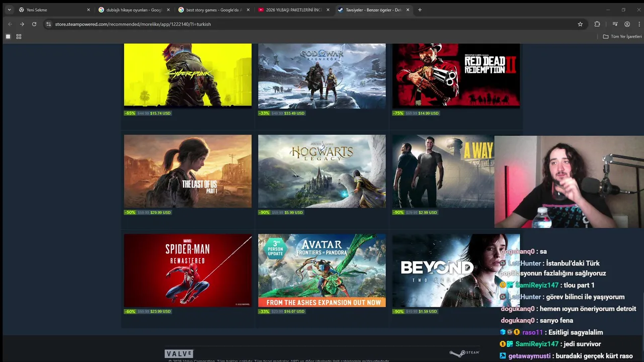This screenshot has height=362, width=644.
Task: Open the extensions puzzle icon
Action: [597, 24]
